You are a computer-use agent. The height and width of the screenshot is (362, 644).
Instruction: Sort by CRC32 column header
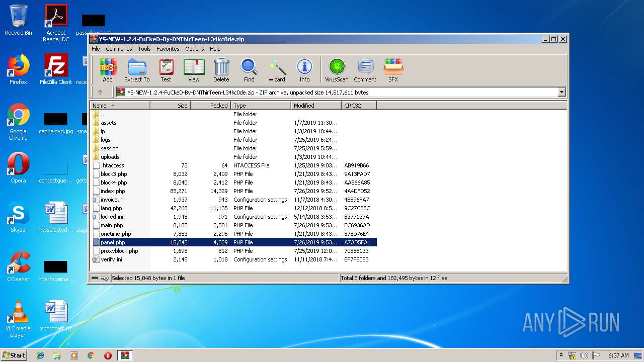[359, 106]
